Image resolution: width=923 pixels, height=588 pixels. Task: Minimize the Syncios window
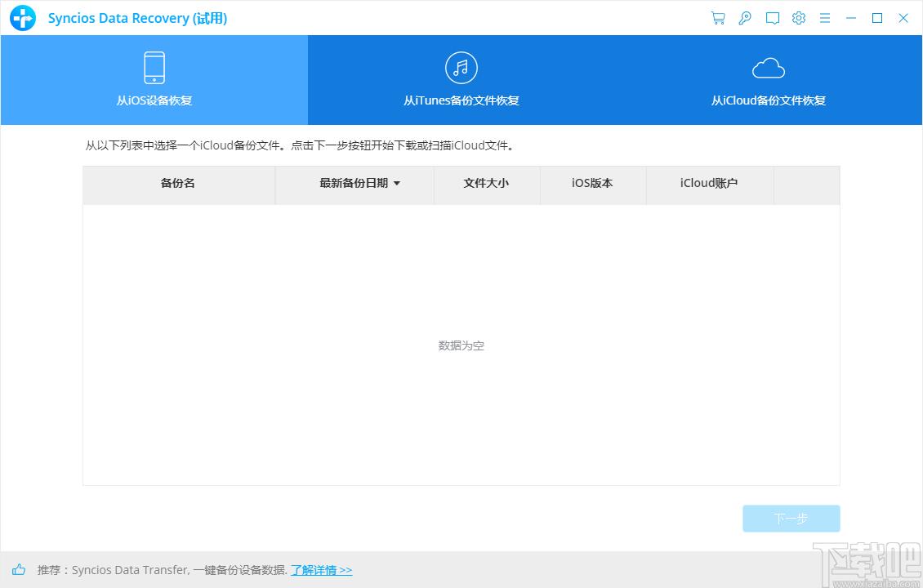[x=850, y=18]
